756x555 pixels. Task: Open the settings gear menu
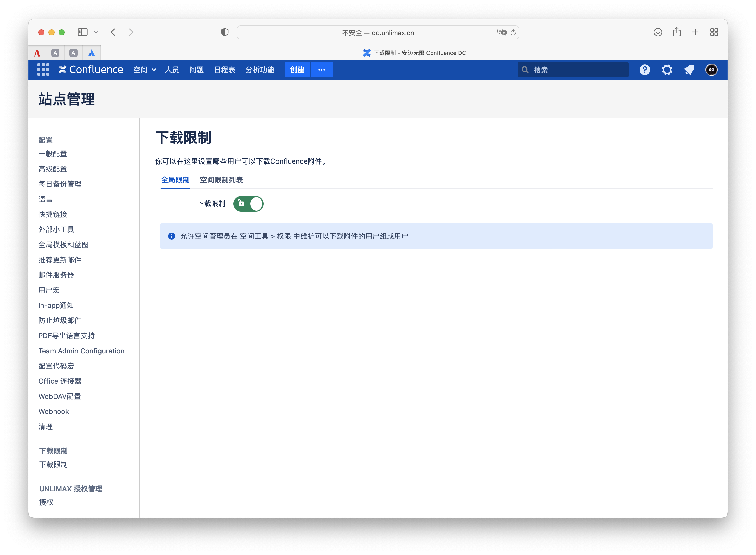[x=667, y=70]
